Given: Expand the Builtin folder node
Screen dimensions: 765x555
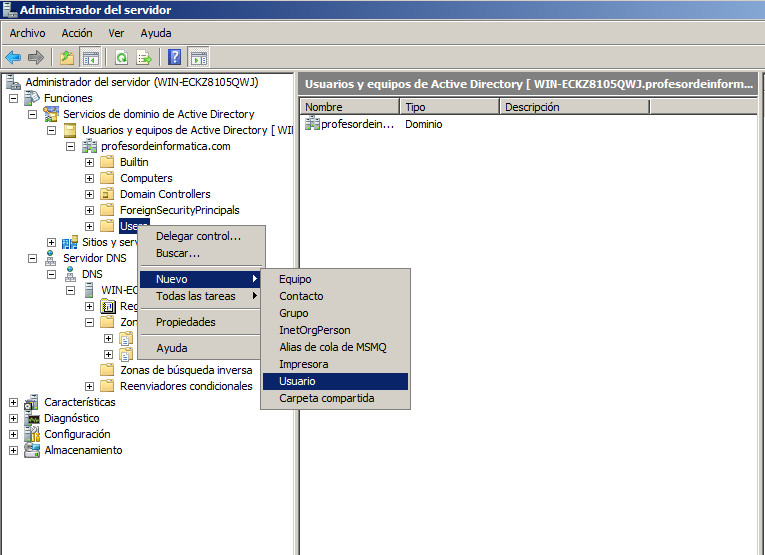Looking at the screenshot, I should [90, 162].
